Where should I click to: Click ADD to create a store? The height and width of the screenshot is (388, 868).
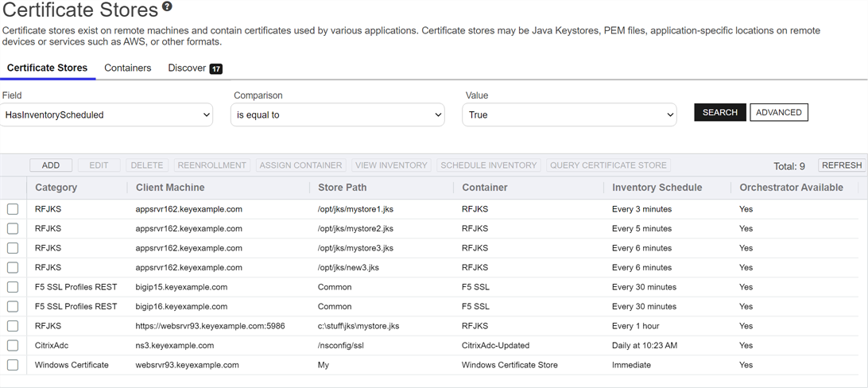click(x=51, y=165)
